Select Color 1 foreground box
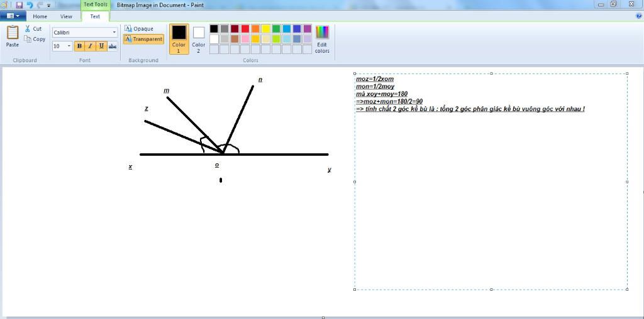Viewport: 644px width, 319px height. click(x=179, y=39)
